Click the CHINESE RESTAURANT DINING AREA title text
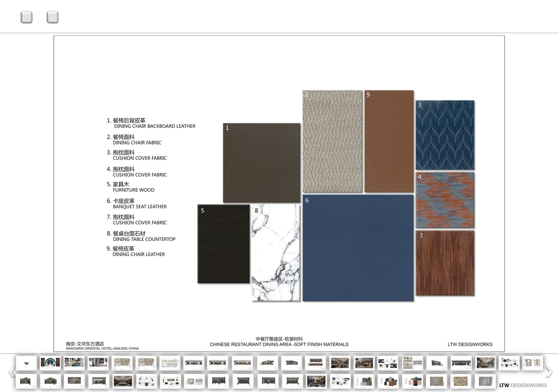 tap(279, 344)
